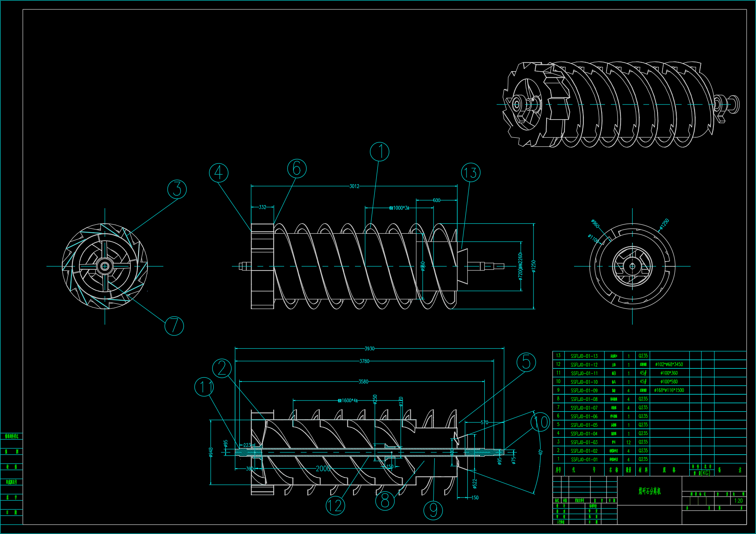
Task: Select the 煤矸石分离机 drawing title text
Action: (x=650, y=491)
